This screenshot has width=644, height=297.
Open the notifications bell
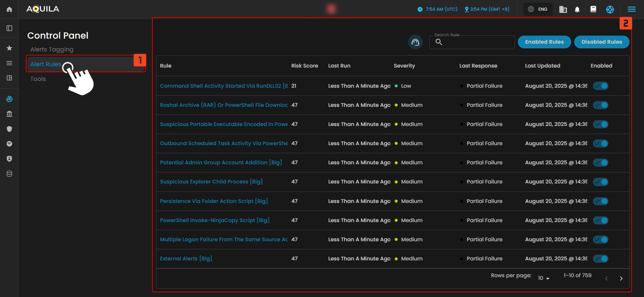point(577,9)
